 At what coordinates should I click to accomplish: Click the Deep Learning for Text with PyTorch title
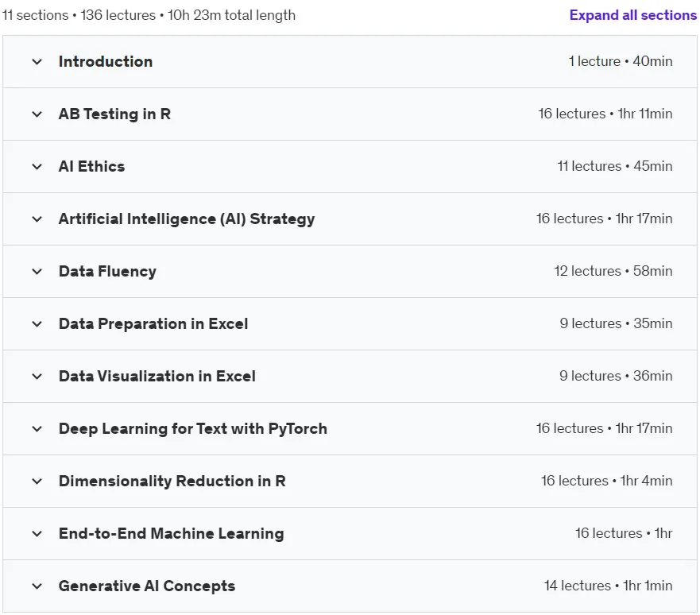tap(193, 429)
